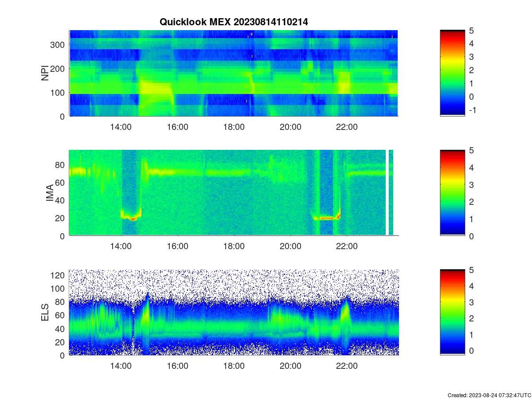The width and height of the screenshot is (532, 399).
Task: Select the 4 label on ELS colorbar
Action: [x=471, y=286]
